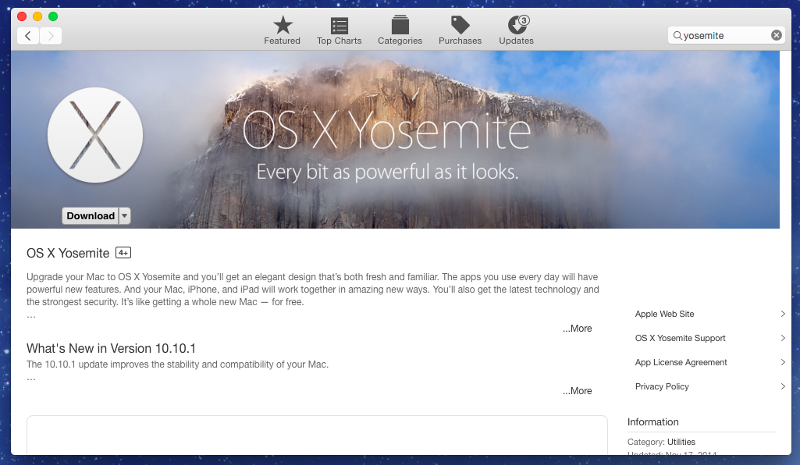Clear the yosemite search text
This screenshot has height=465, width=800.
[x=776, y=35]
